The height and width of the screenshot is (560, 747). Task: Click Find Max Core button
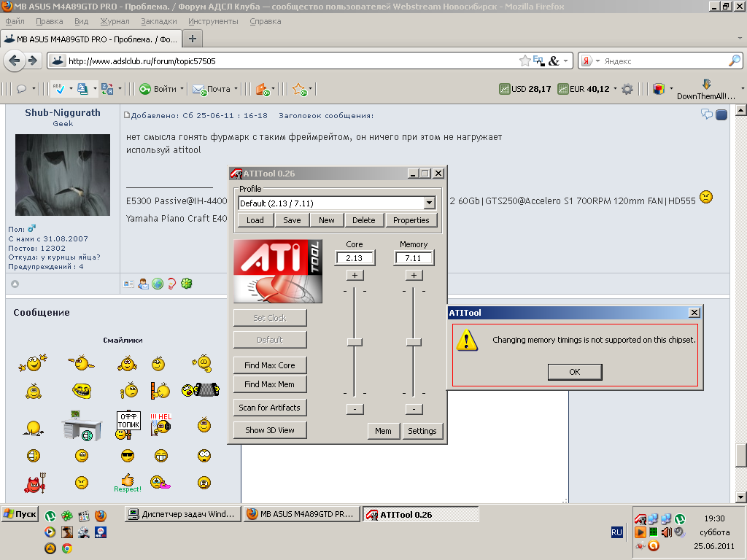270,365
